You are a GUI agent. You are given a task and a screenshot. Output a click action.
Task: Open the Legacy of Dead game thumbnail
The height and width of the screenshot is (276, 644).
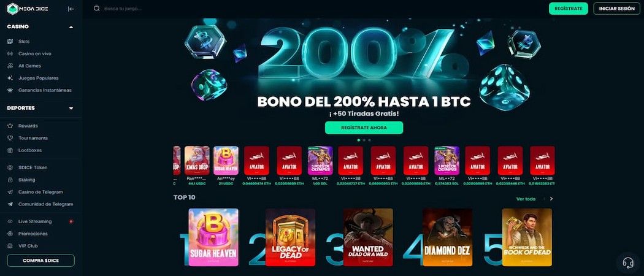pyautogui.click(x=290, y=237)
